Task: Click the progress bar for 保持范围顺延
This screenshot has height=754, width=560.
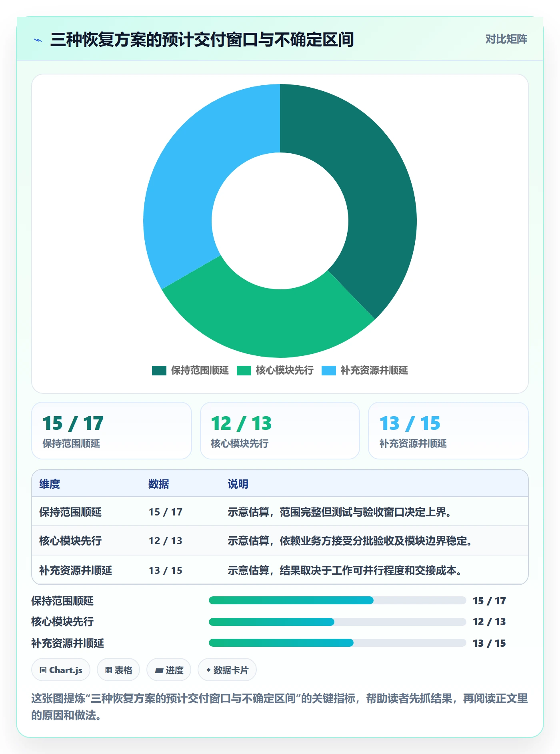Action: (x=337, y=600)
